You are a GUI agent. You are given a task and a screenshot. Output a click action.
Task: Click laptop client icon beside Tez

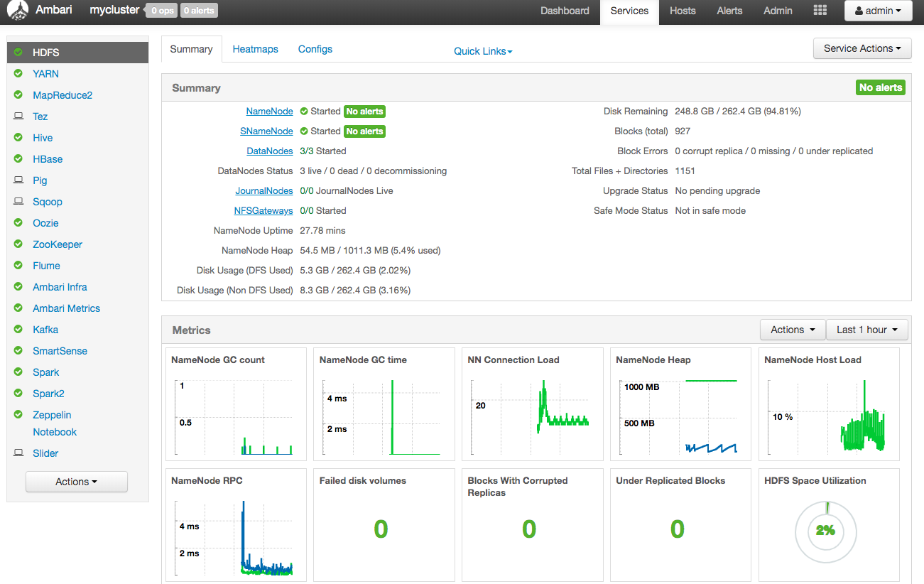[18, 117]
